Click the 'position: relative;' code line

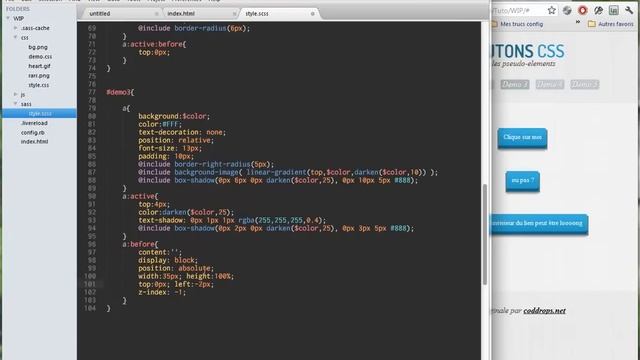coord(176,140)
